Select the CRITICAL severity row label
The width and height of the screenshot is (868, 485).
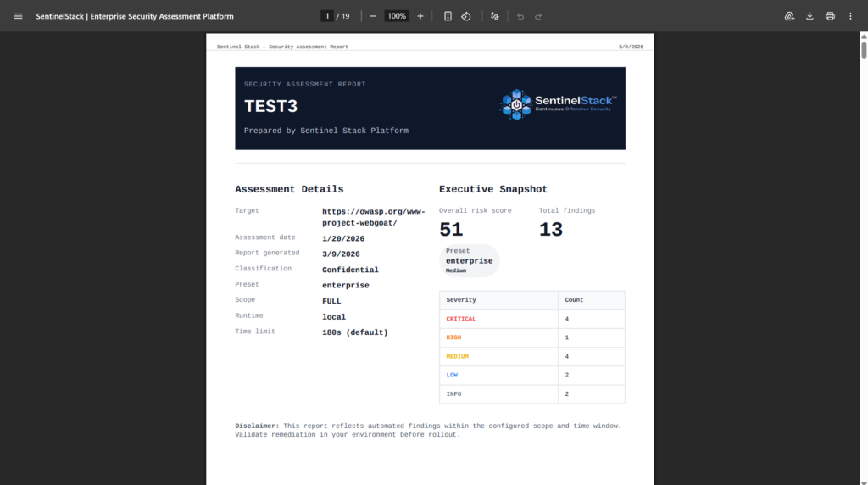(460, 319)
